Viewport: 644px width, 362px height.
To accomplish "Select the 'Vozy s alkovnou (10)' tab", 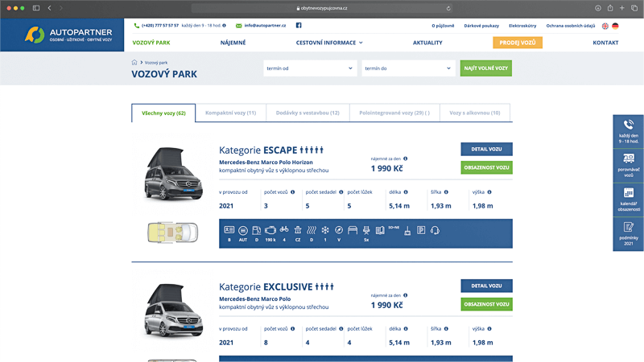I will (x=474, y=113).
